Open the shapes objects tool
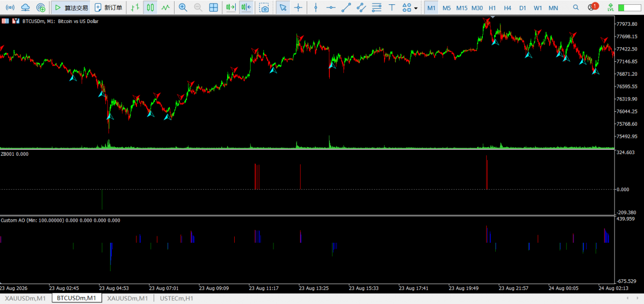The image size is (644, 304). coord(407,8)
